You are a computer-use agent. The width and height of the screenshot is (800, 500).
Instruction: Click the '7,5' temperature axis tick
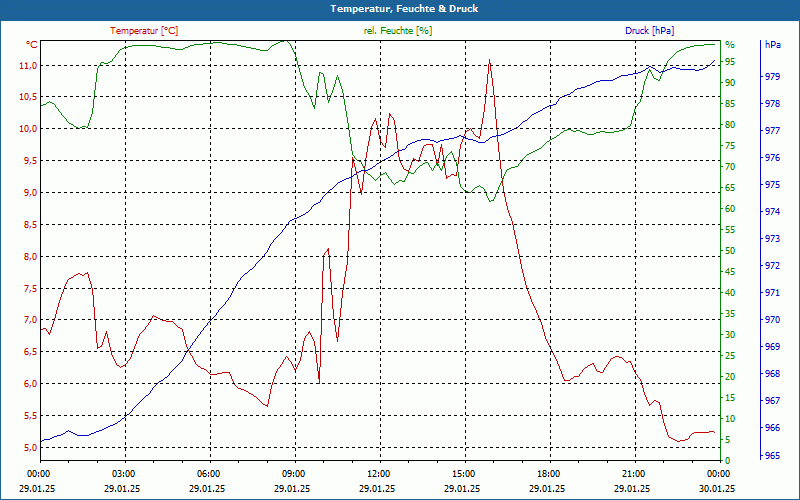[30, 288]
